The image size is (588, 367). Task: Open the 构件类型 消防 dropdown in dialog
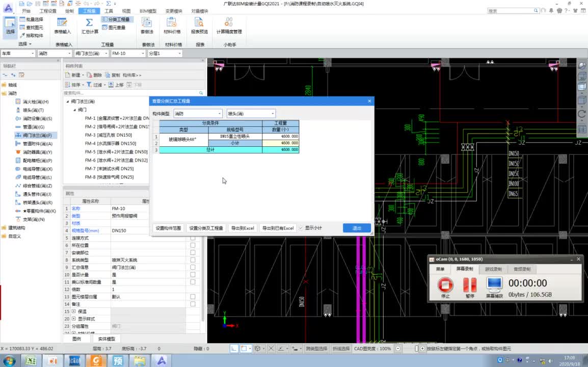click(x=198, y=114)
